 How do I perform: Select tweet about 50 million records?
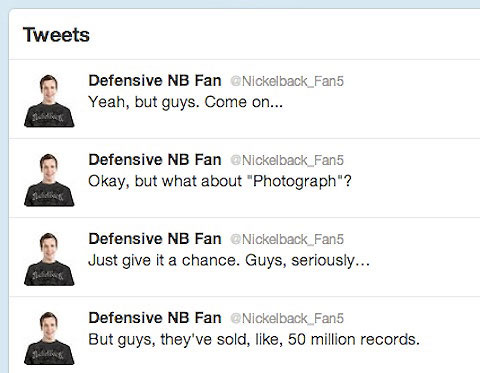click(x=254, y=340)
